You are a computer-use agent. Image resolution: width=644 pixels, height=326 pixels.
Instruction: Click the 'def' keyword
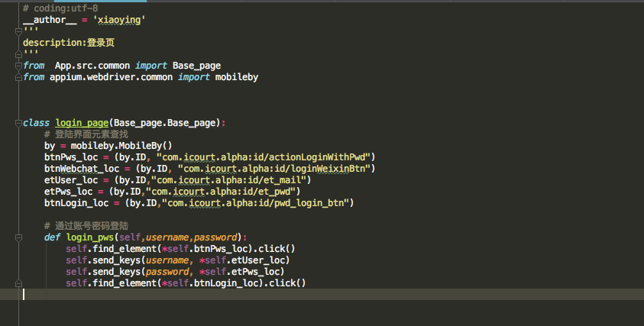(x=52, y=237)
